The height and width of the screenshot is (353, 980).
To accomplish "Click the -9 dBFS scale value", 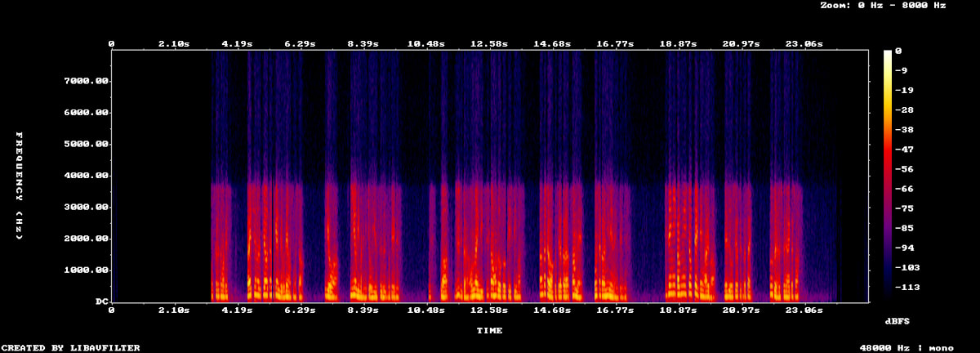I will click(x=901, y=70).
